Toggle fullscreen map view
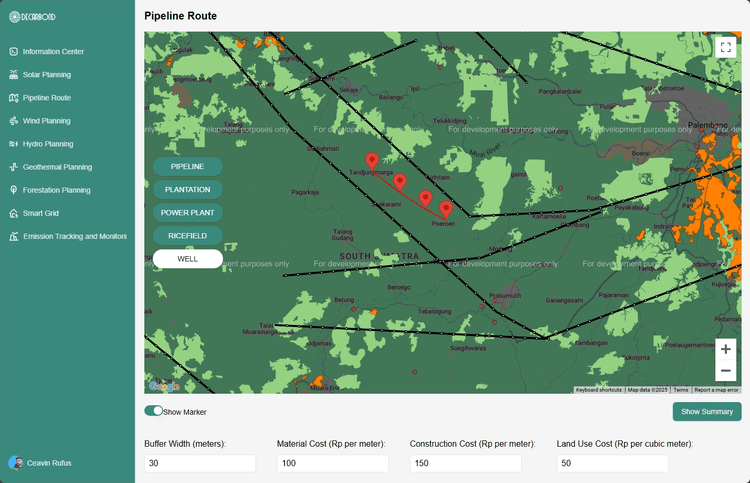Viewport: 750px width, 483px height. tap(726, 47)
